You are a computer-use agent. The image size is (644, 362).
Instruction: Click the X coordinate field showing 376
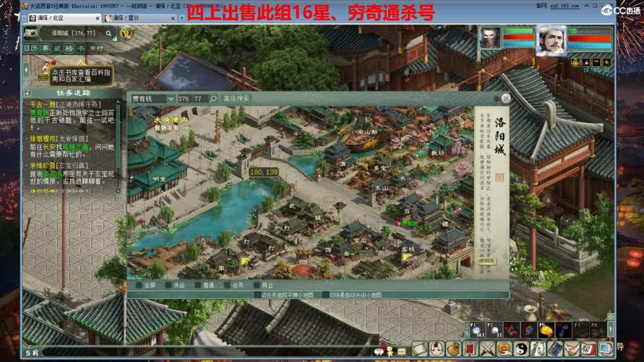[x=184, y=99]
